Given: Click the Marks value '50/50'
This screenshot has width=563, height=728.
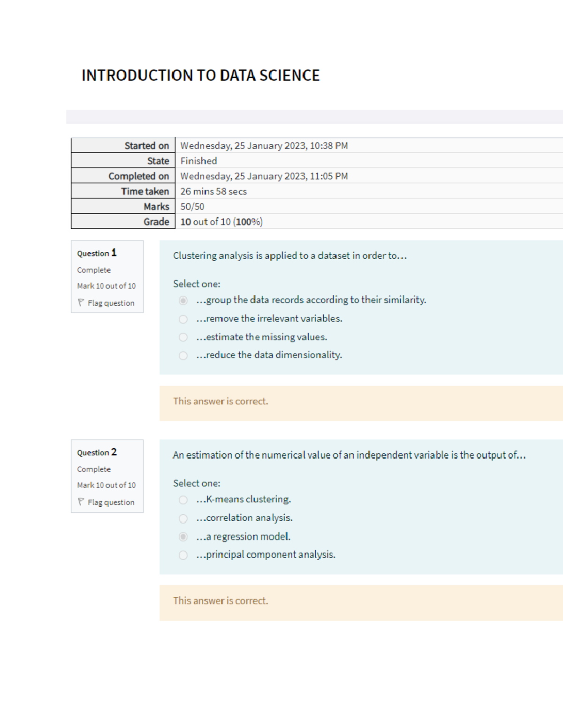Looking at the screenshot, I should tap(192, 207).
